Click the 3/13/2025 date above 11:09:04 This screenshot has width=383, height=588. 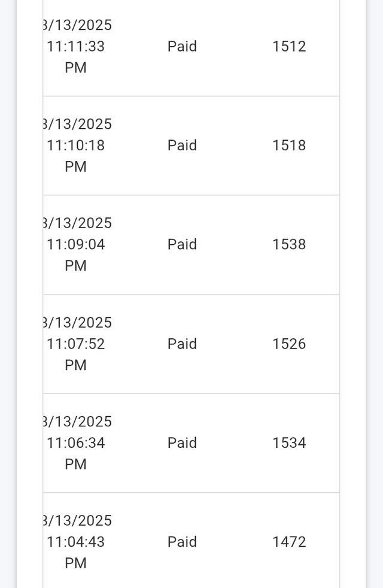click(77, 223)
